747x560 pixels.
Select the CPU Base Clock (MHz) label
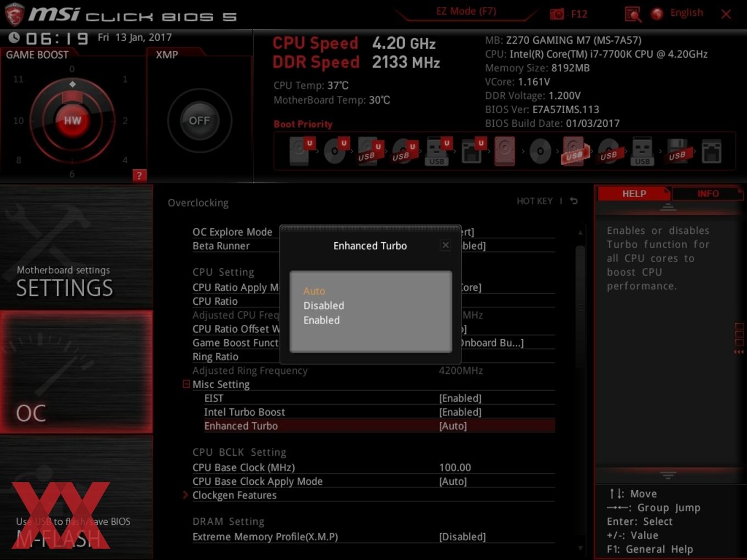pyautogui.click(x=243, y=467)
